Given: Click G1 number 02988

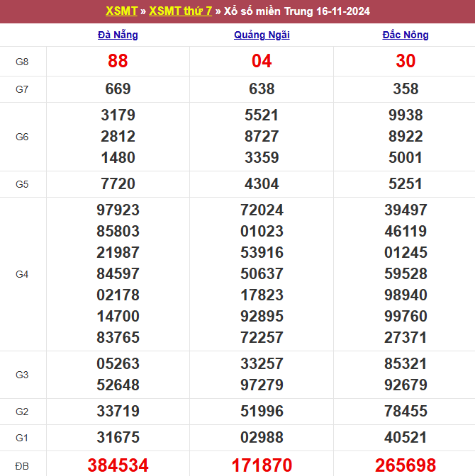Looking at the screenshot, I should 262,438.
